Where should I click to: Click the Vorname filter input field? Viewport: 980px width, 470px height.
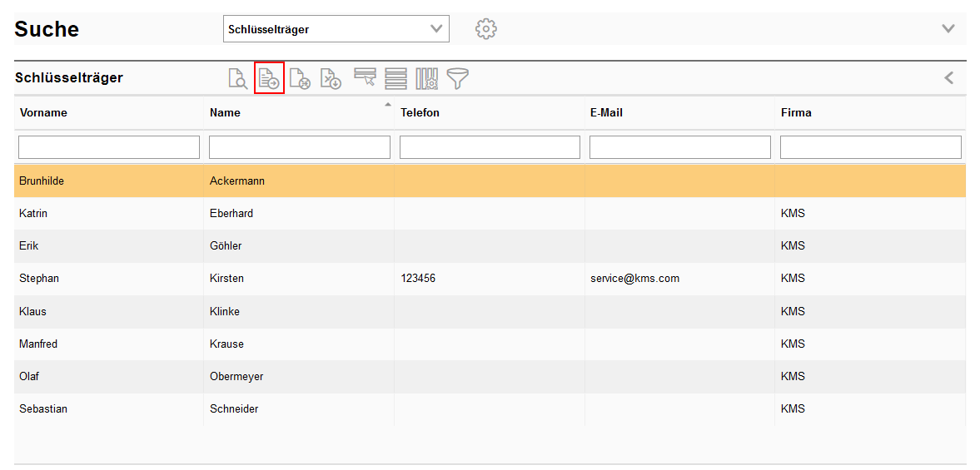[x=109, y=147]
